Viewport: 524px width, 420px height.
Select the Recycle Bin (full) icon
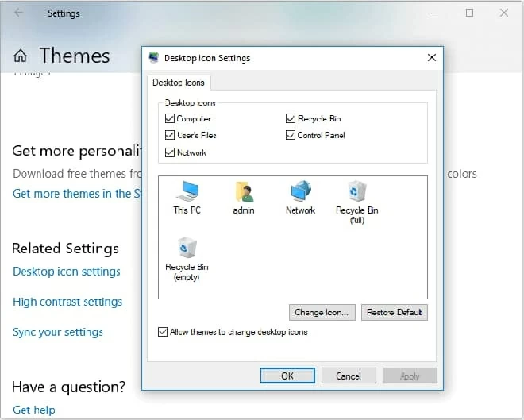(356, 192)
